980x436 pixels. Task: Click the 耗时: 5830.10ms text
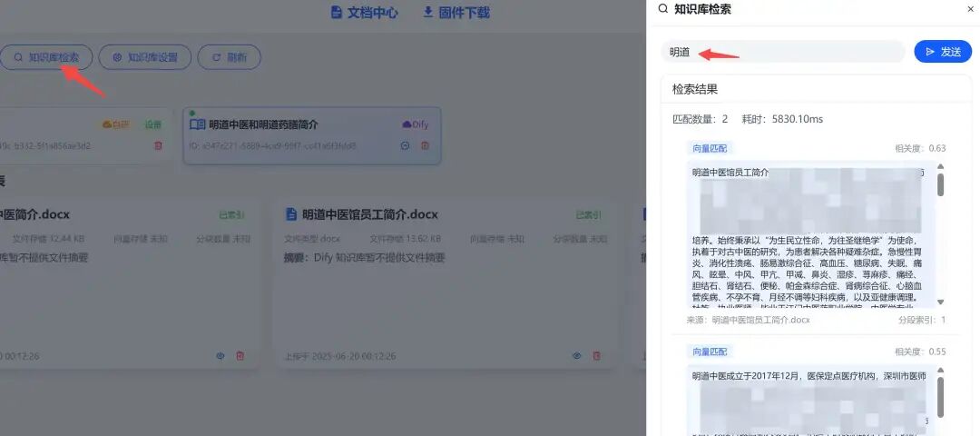coord(782,119)
